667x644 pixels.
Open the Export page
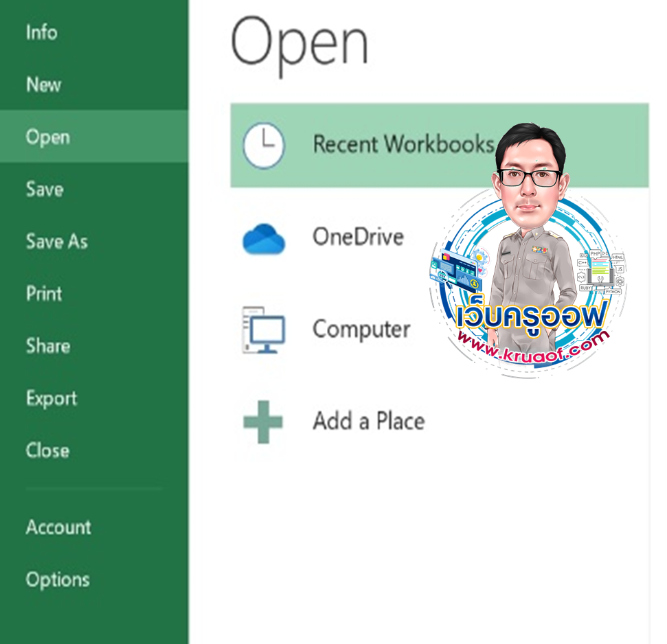pyautogui.click(x=52, y=398)
